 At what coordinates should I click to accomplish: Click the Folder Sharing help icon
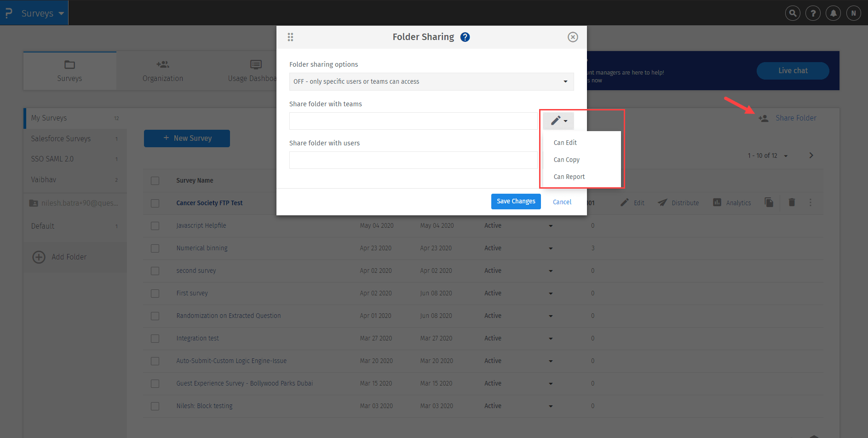[465, 37]
